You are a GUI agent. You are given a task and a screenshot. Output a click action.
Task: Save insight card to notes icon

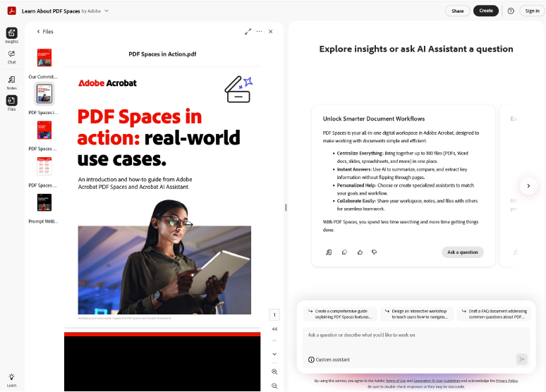coord(328,252)
